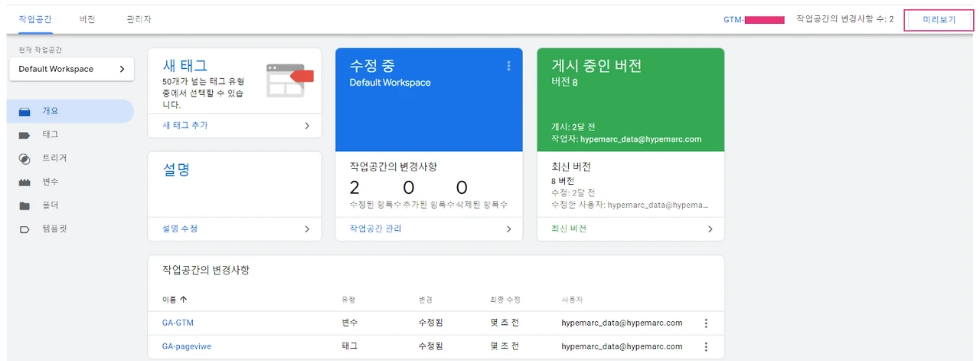
Task: Click the 태그 type cell in GA-pageviwe row
Action: pyautogui.click(x=349, y=346)
